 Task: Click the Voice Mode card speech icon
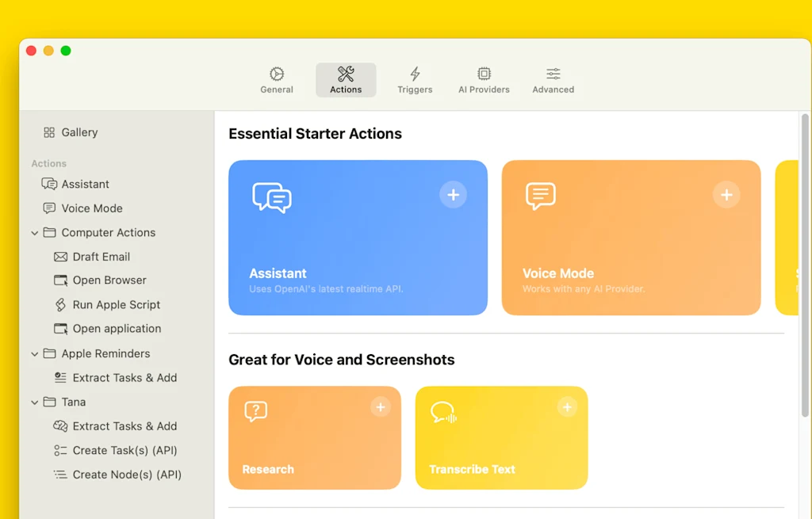coord(541,196)
